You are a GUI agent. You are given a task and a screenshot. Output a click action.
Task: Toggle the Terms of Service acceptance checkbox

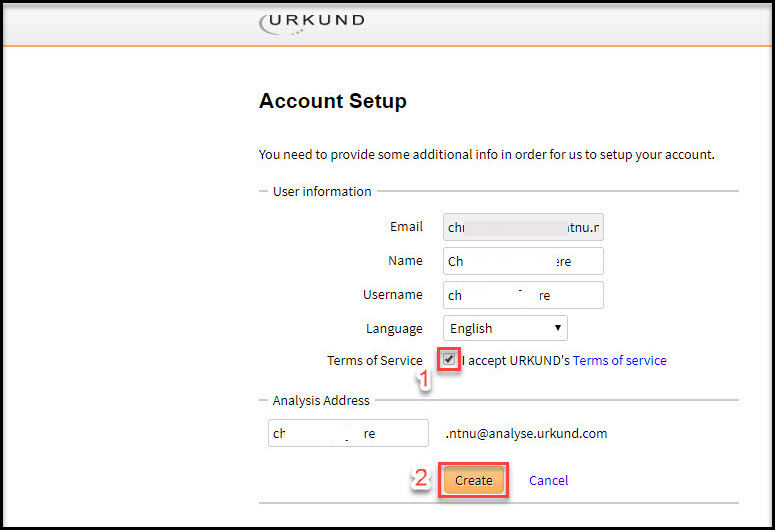[449, 359]
